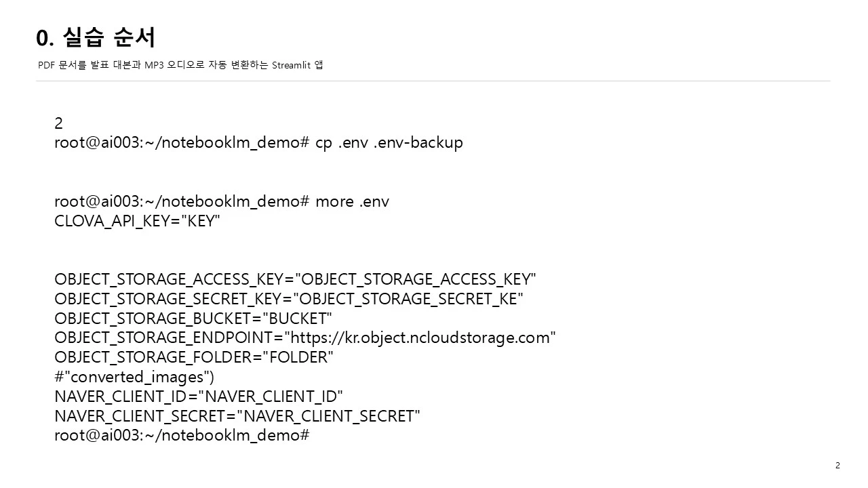Click the slide title '0. 실습 순서'
The image size is (868, 488).
(96, 37)
